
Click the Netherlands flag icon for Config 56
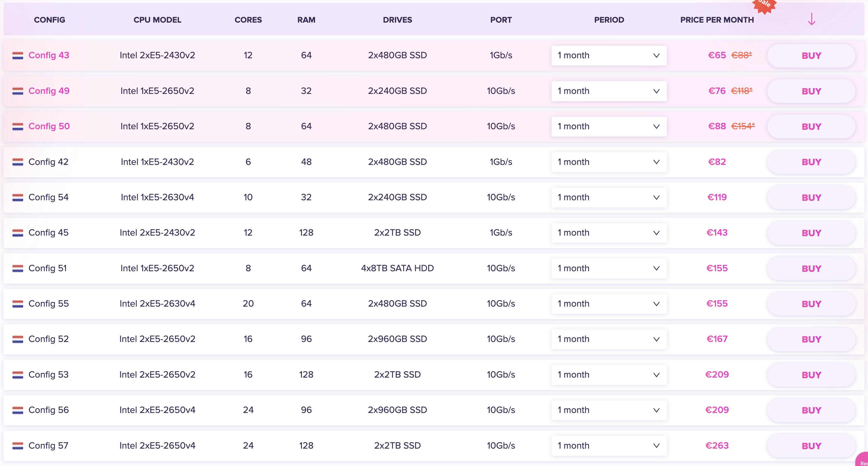[18, 410]
